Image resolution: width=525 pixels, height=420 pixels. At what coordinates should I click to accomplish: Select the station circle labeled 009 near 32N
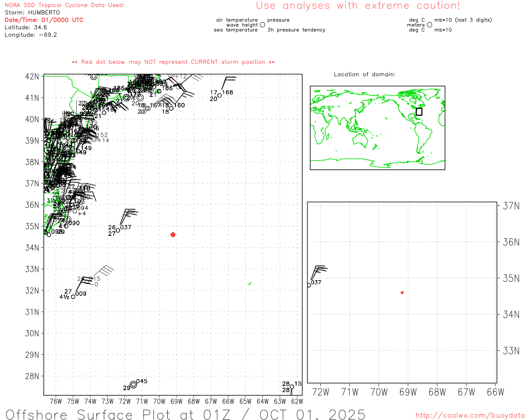(x=73, y=297)
